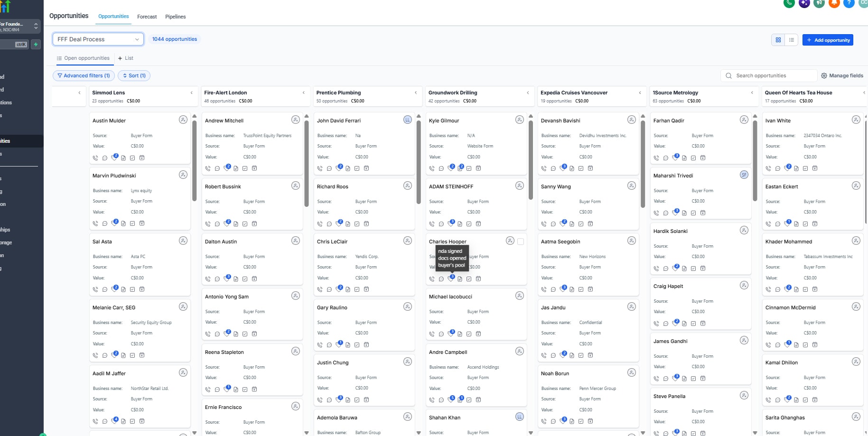Open the blue help question mark icon
Viewport: 868px width, 436px height.
pos(849,3)
